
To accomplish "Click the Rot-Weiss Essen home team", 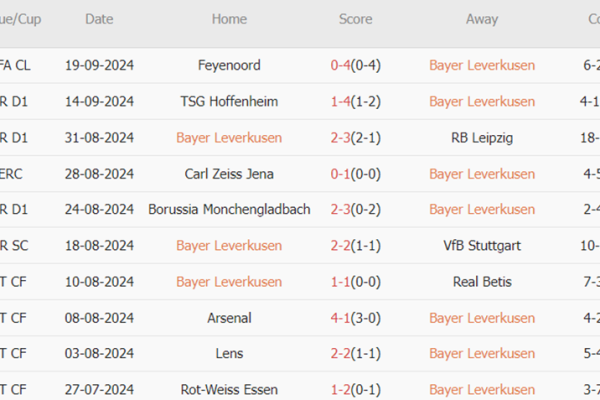I will point(229,389).
